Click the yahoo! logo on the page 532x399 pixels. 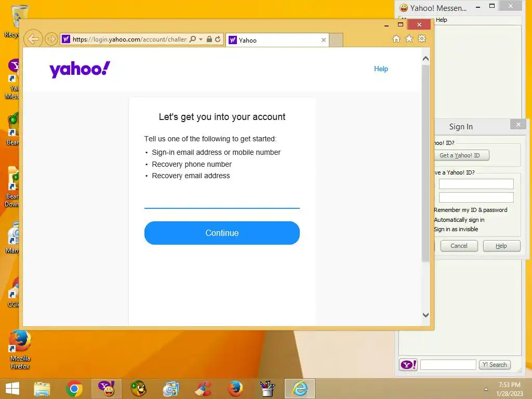79,69
